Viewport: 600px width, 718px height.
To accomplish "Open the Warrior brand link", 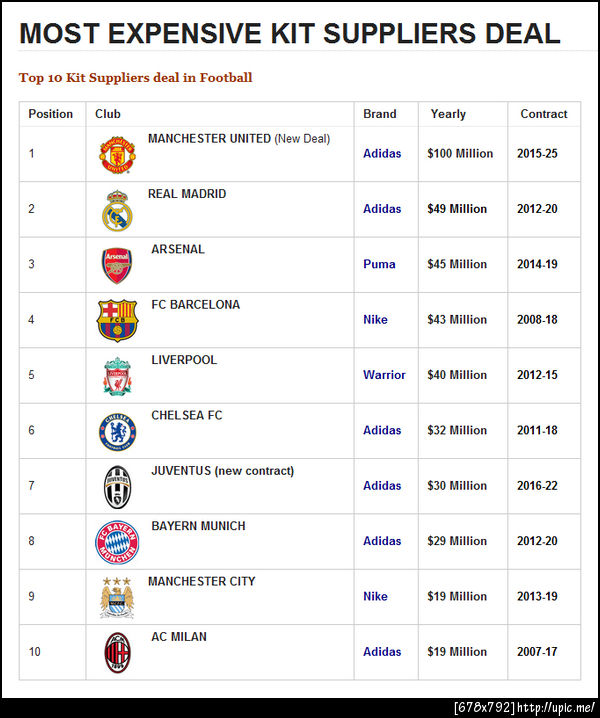I will (x=384, y=375).
